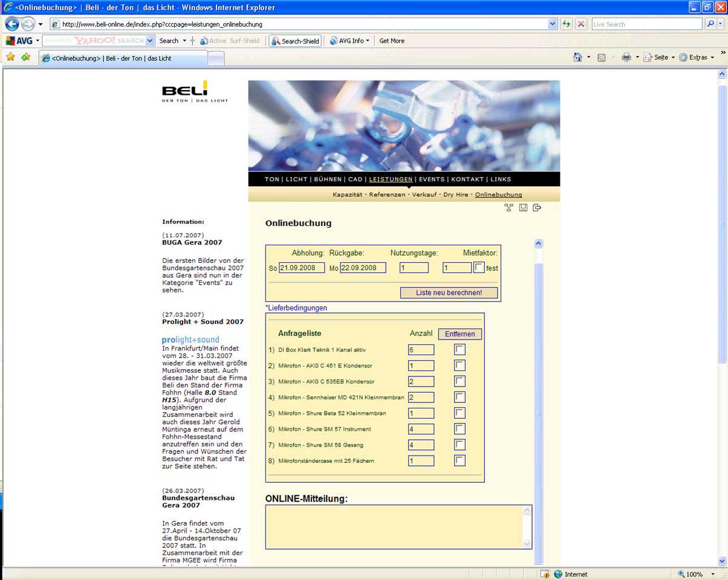728x580 pixels.
Task: Open the Favorites Center star icon
Action: coord(10,57)
